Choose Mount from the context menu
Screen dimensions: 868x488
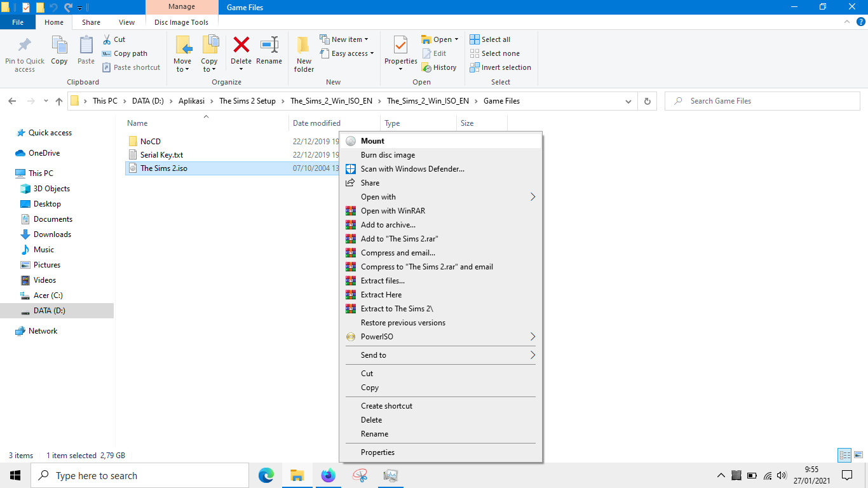pyautogui.click(x=441, y=141)
